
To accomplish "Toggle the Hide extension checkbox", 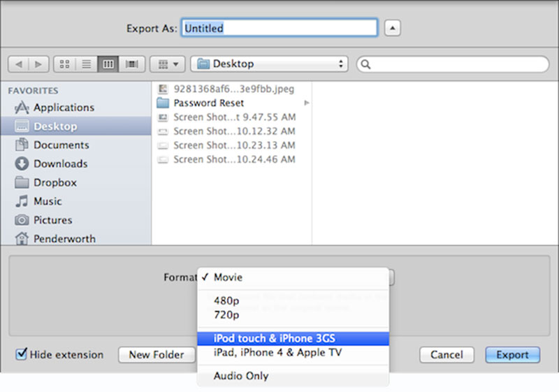I will pos(22,354).
